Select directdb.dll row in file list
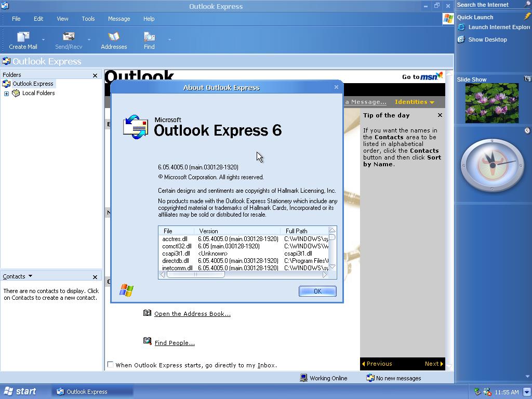The width and height of the screenshot is (532, 399). (x=244, y=261)
